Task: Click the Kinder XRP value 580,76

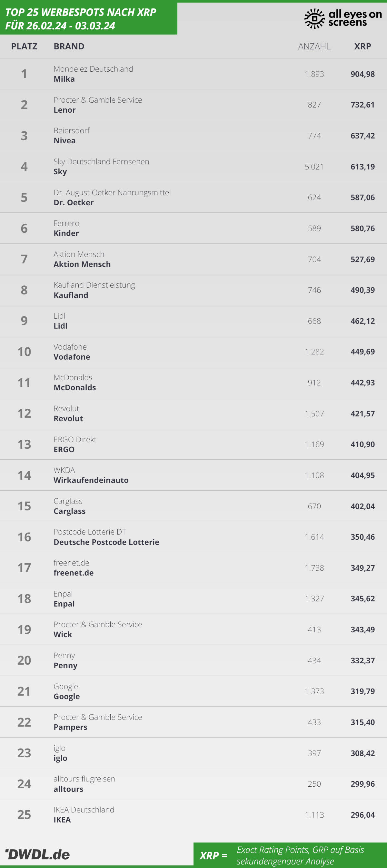Action: pos(362,228)
